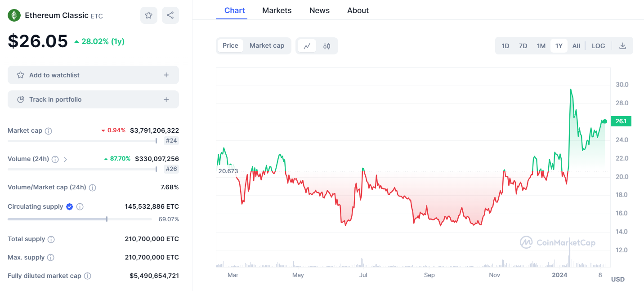Click the $330,097,256 volume value

tap(157, 159)
